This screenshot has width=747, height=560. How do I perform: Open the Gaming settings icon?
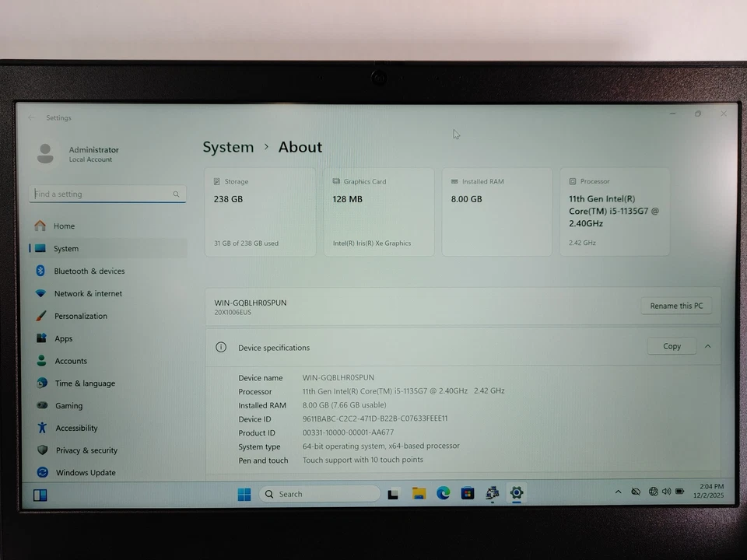pyautogui.click(x=40, y=405)
